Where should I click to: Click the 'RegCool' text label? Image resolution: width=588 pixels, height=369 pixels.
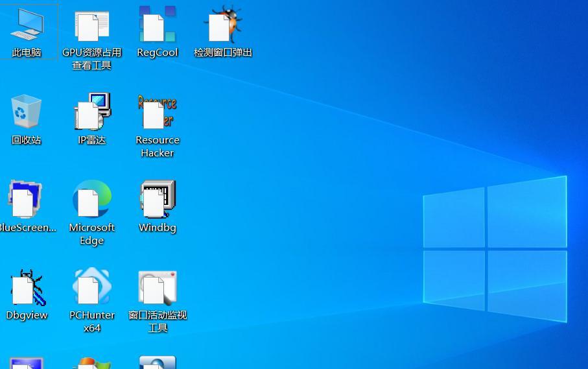158,53
